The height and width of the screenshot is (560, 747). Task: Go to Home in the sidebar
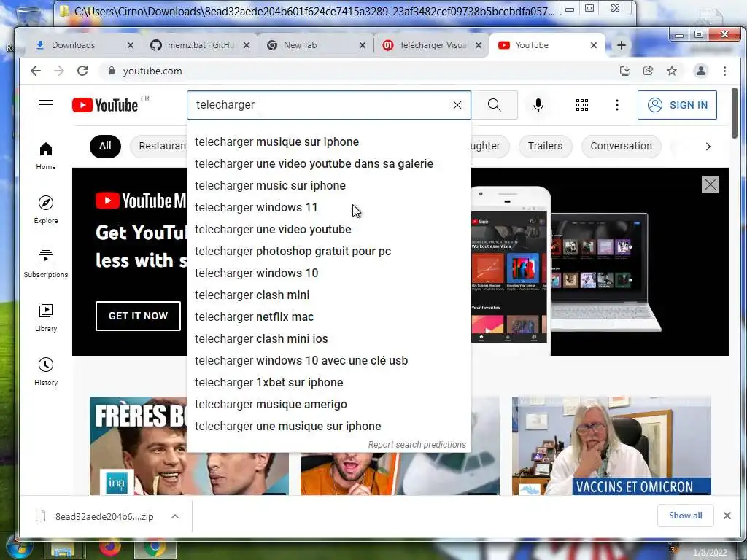tap(46, 156)
